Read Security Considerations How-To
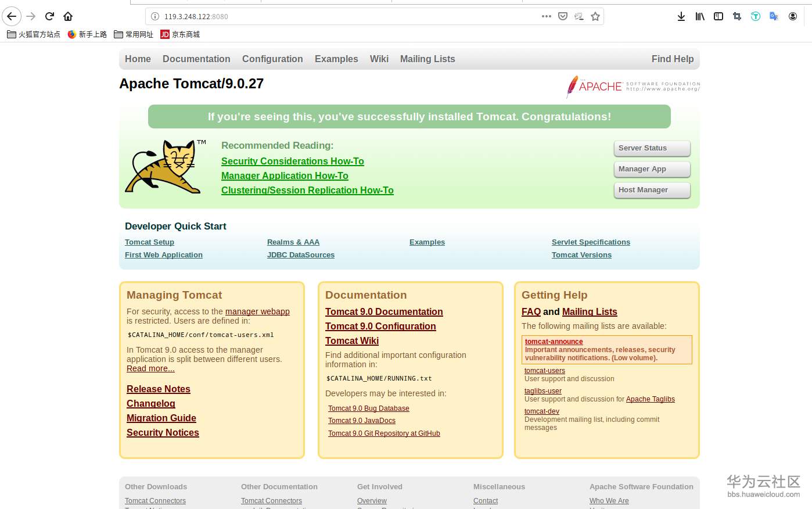812x509 pixels. tap(293, 161)
